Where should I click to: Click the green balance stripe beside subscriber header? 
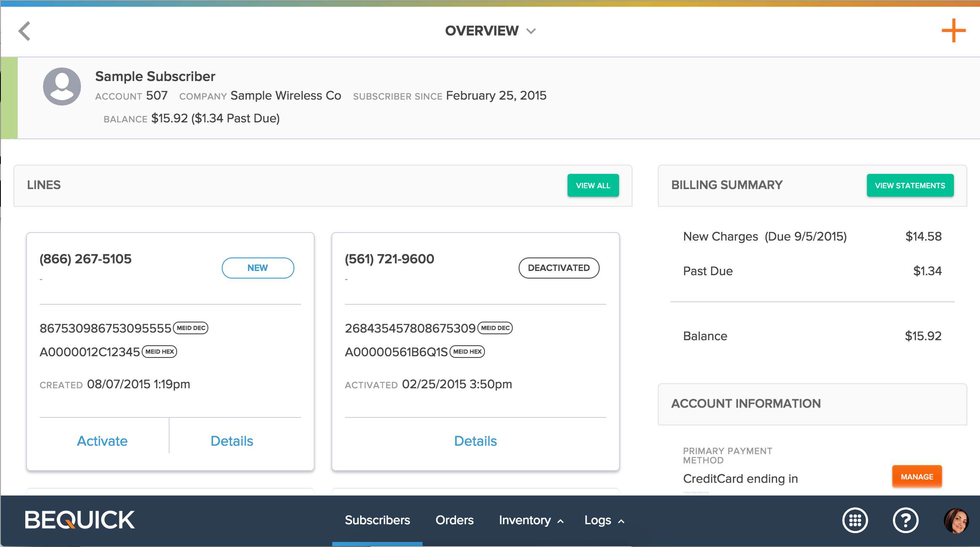[x=9, y=98]
